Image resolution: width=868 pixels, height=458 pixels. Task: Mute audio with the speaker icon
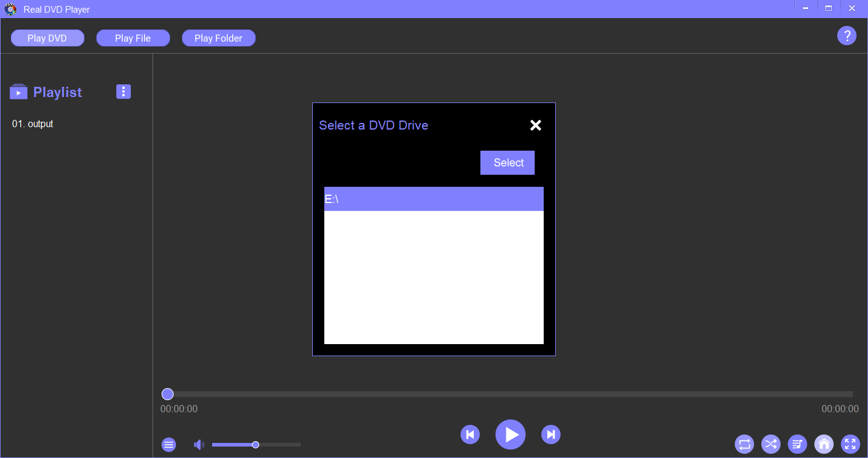point(199,445)
